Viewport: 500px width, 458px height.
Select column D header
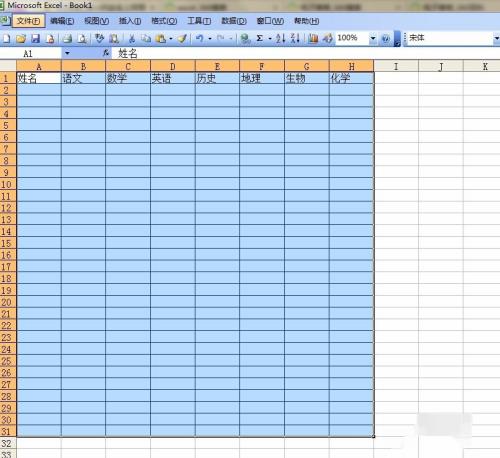pos(173,66)
